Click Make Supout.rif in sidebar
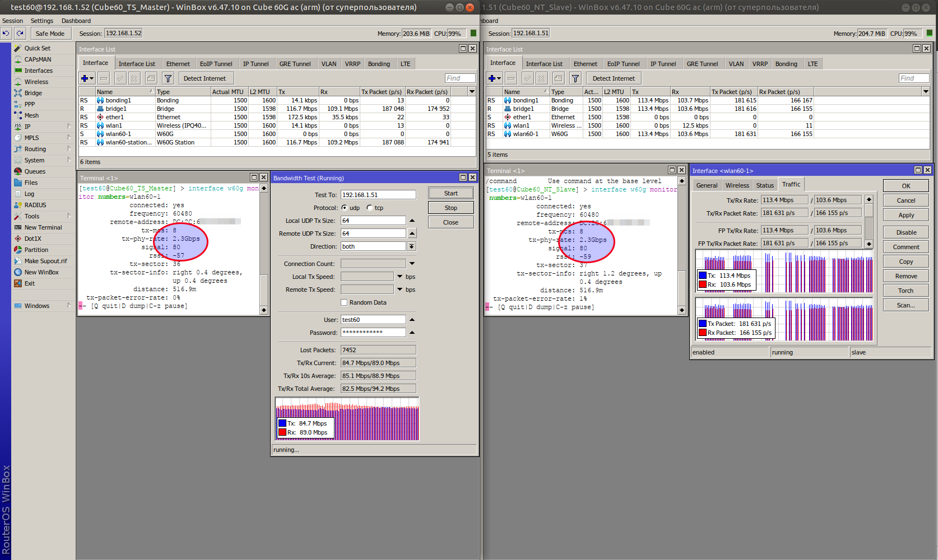938x560 pixels. [x=45, y=261]
